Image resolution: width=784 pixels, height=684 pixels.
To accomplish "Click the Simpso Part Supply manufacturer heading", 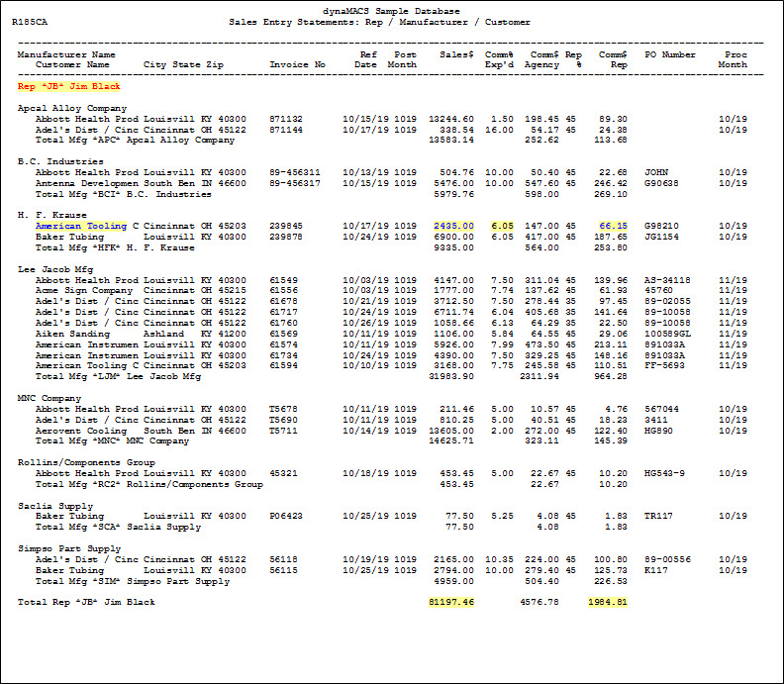I will pos(69,549).
